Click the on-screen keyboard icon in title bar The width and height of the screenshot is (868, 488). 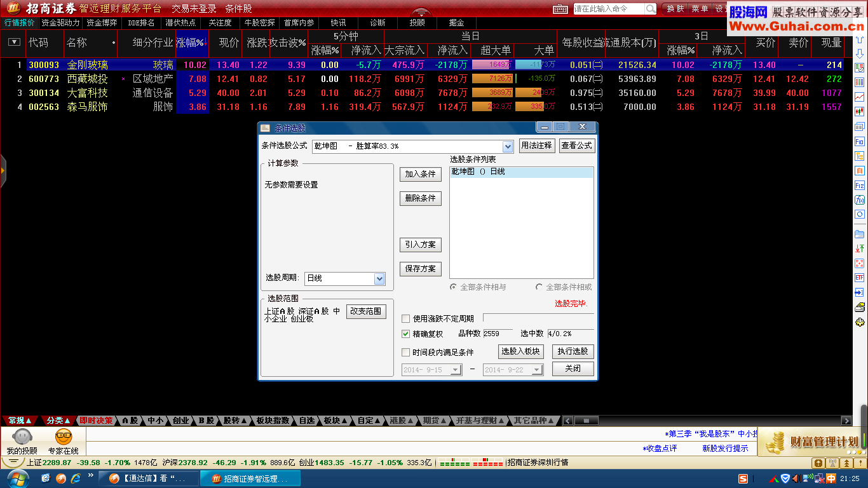click(560, 9)
